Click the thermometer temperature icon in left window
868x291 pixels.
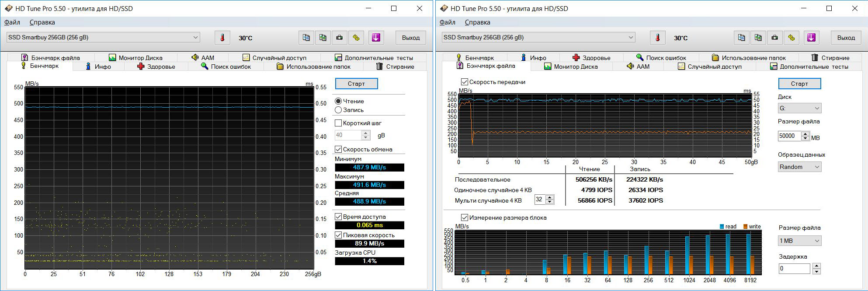coord(222,38)
